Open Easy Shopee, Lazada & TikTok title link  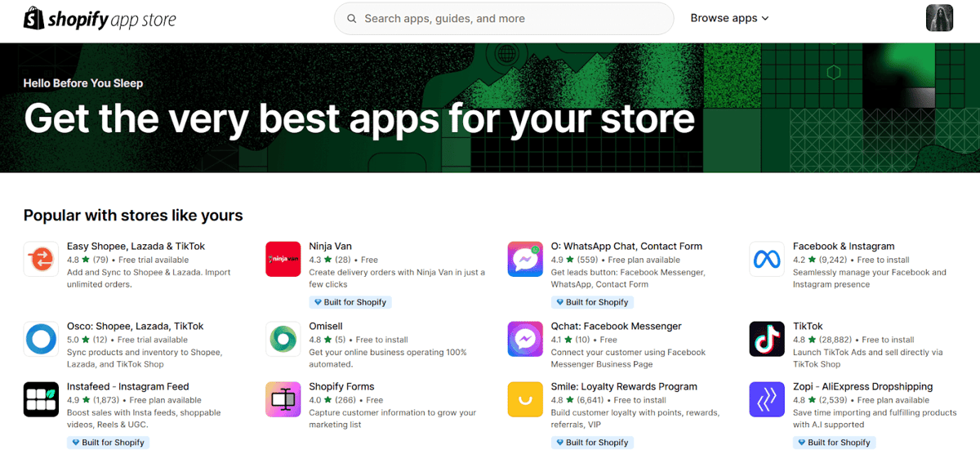[x=136, y=246]
